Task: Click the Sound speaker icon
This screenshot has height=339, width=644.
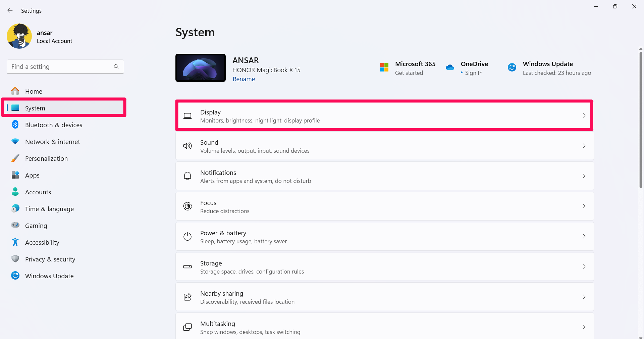Action: pyautogui.click(x=187, y=146)
